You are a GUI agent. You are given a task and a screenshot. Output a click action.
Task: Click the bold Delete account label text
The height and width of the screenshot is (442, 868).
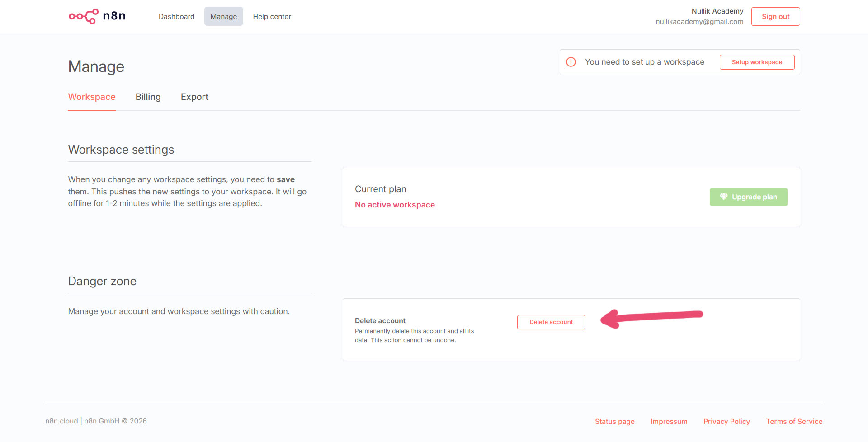380,320
